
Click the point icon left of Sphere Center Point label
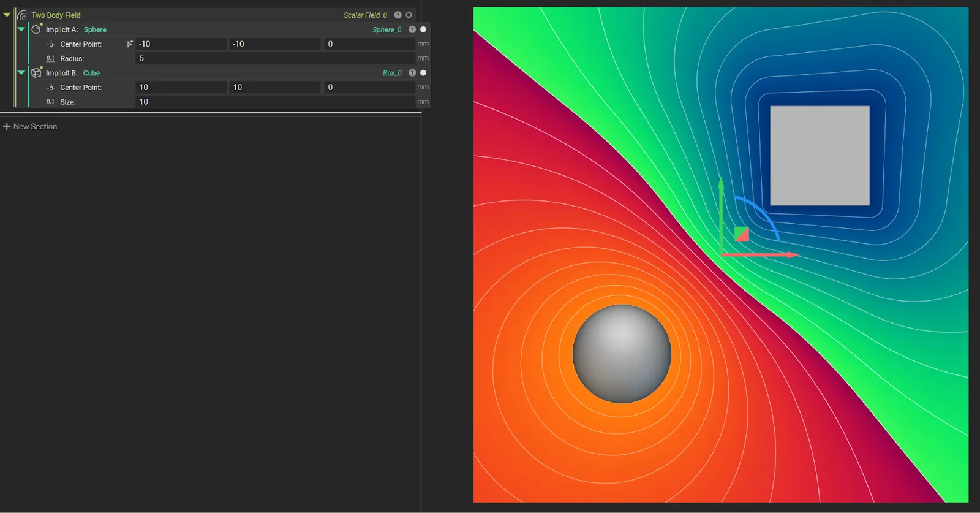click(50, 44)
